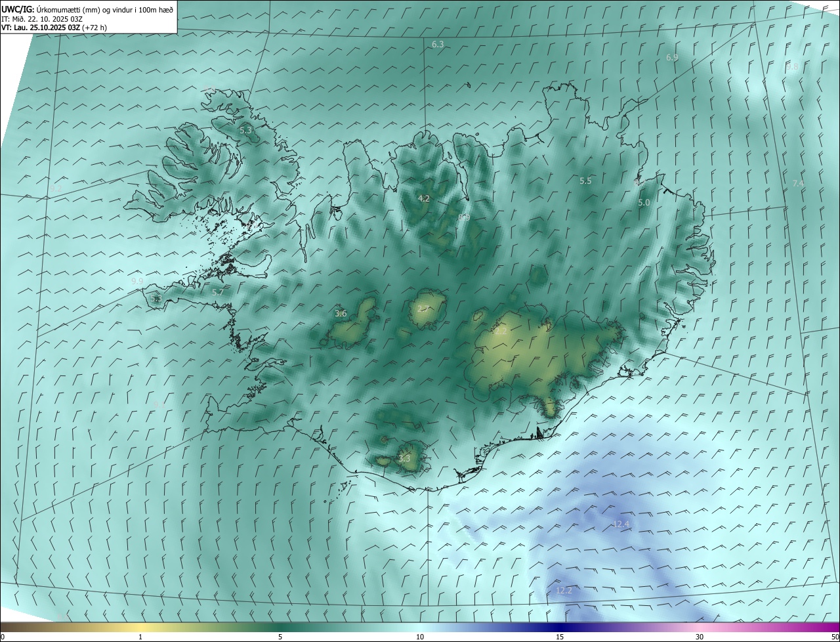Click the 6.9 value in the northeast sea
This screenshot has width=840, height=642.
672,58
